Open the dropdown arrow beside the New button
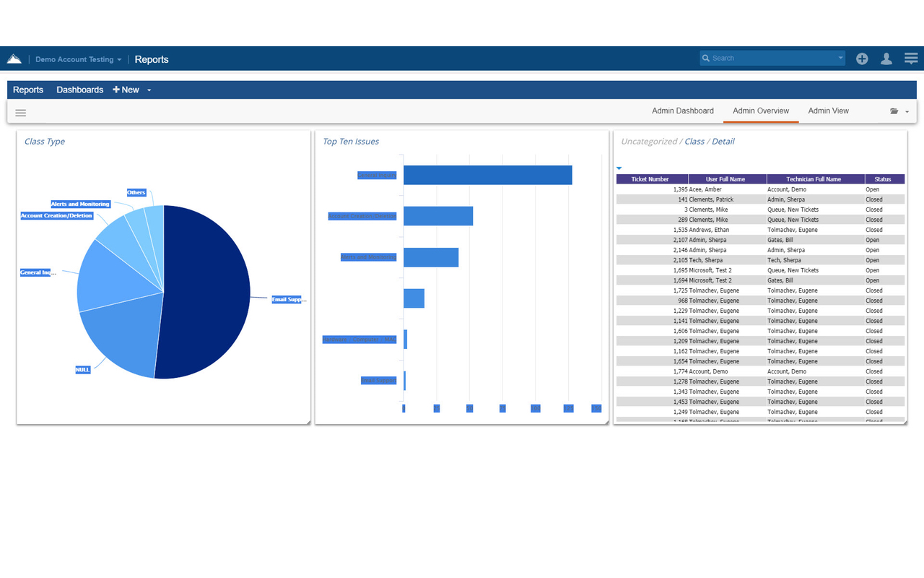Viewport: 924px width, 578px height. [149, 90]
